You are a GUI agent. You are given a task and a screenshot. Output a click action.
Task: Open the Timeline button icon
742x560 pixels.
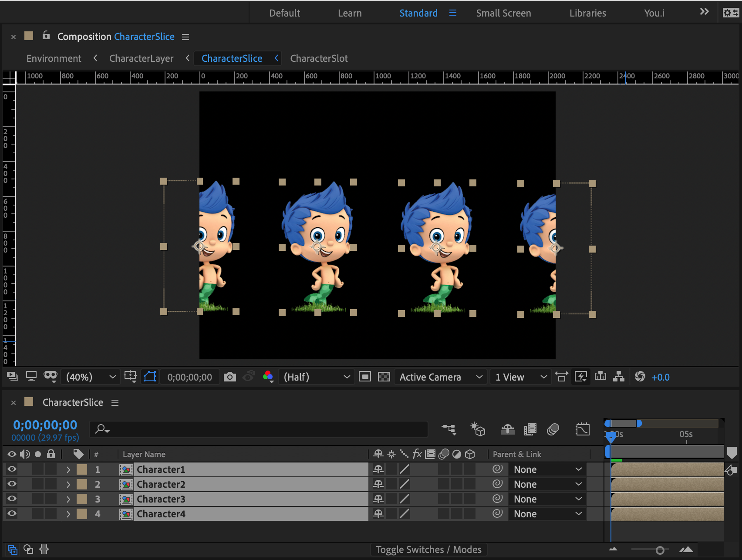pyautogui.click(x=600, y=376)
